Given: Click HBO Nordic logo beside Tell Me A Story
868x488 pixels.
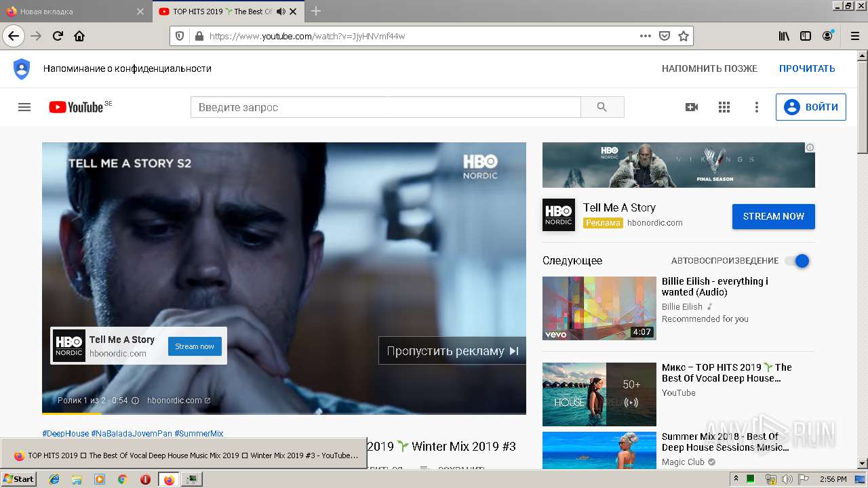Looking at the screenshot, I should click(x=559, y=215).
